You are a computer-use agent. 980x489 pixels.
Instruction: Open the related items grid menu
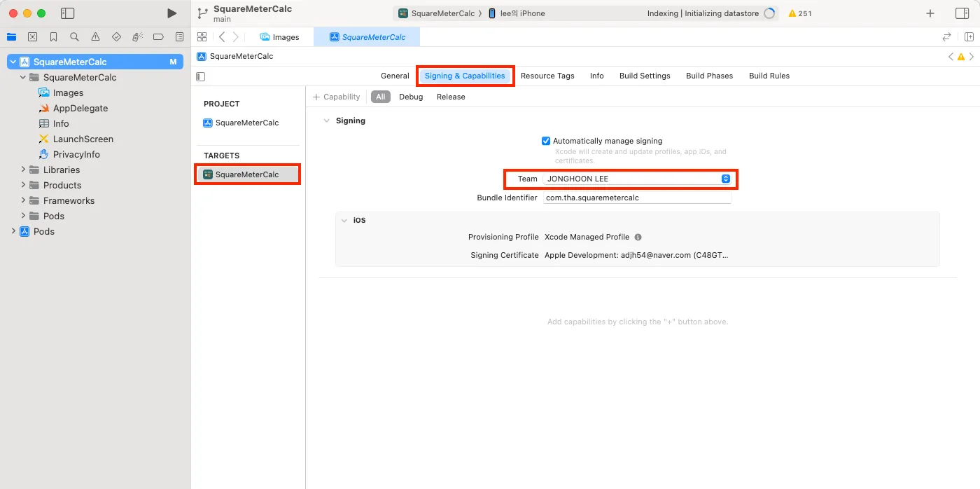202,37
